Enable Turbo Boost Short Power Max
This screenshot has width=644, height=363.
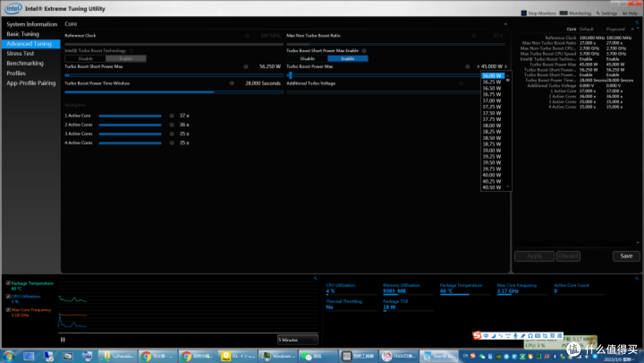coord(348,59)
